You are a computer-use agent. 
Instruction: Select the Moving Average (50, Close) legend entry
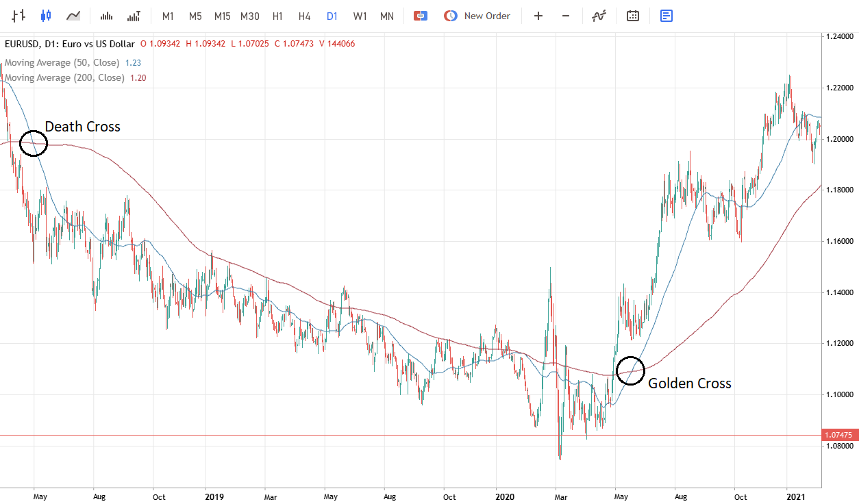[66, 62]
